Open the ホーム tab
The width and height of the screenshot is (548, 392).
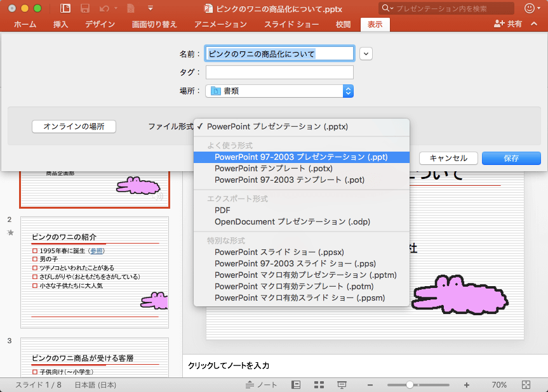(x=25, y=24)
